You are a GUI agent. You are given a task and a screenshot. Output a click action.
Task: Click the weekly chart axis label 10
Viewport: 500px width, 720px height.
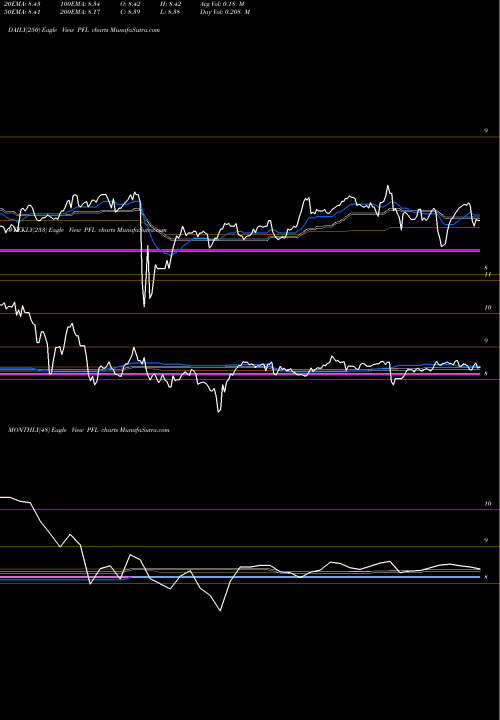coord(488,308)
